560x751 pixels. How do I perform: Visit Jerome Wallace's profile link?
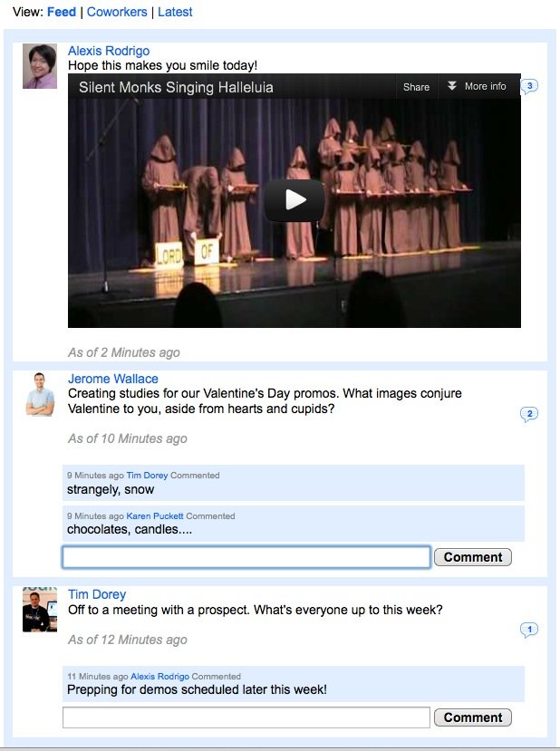[x=113, y=379]
